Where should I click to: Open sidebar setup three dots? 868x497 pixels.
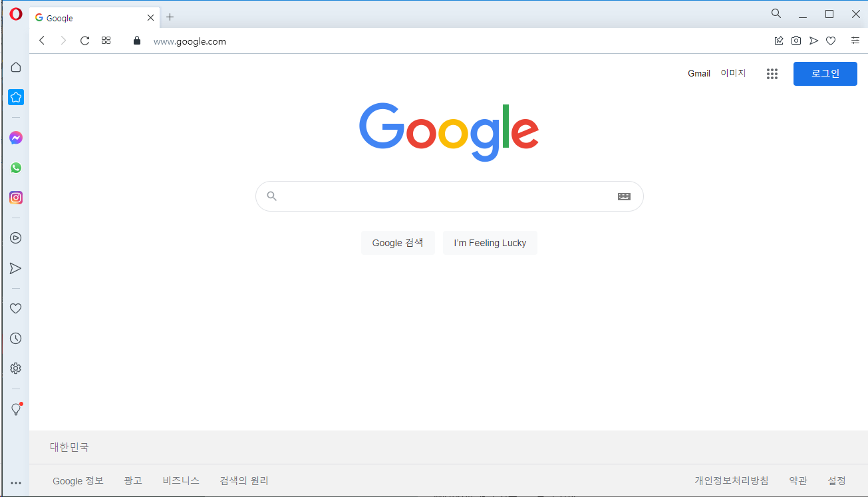(x=16, y=483)
